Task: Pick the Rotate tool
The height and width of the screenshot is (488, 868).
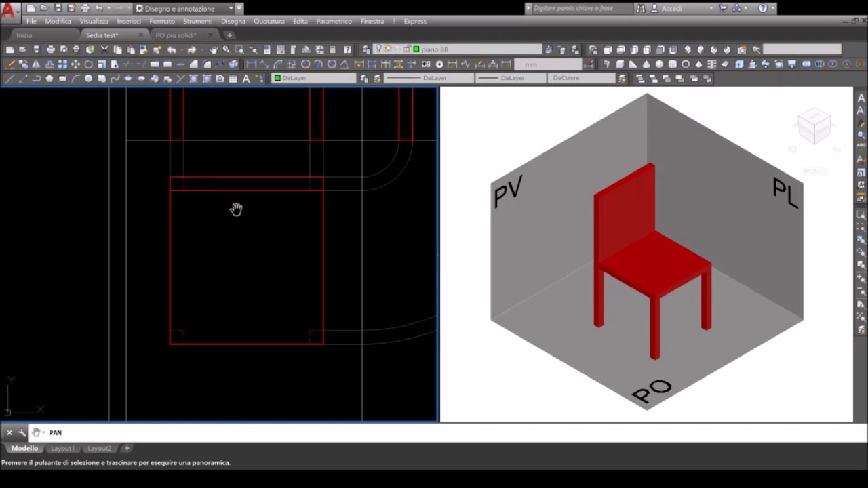Action: [x=88, y=64]
